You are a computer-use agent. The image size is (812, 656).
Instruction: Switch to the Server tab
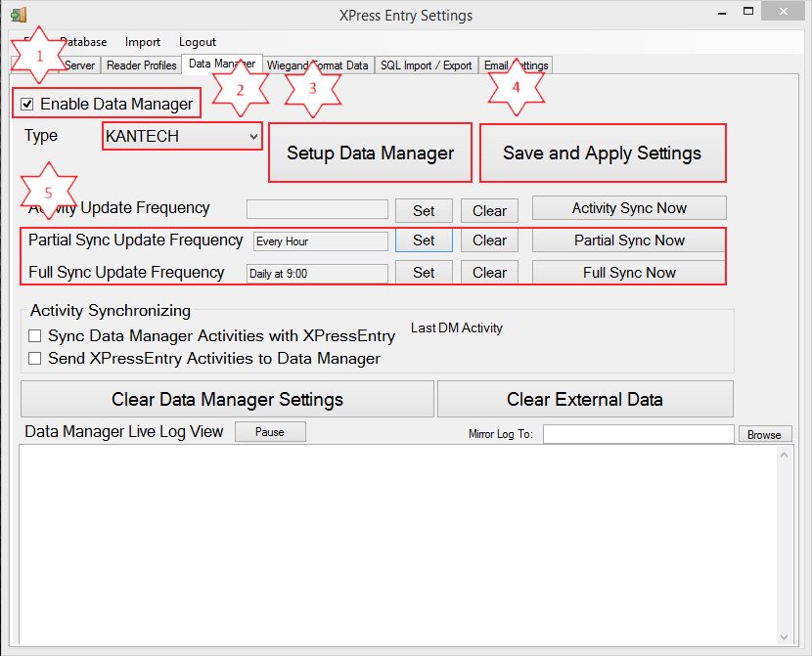[x=80, y=66]
